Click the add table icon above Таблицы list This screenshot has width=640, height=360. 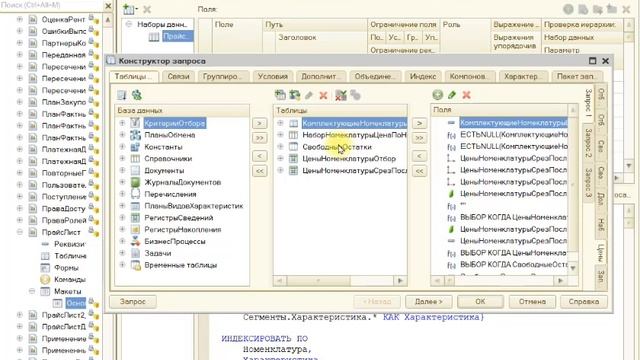pos(280,95)
